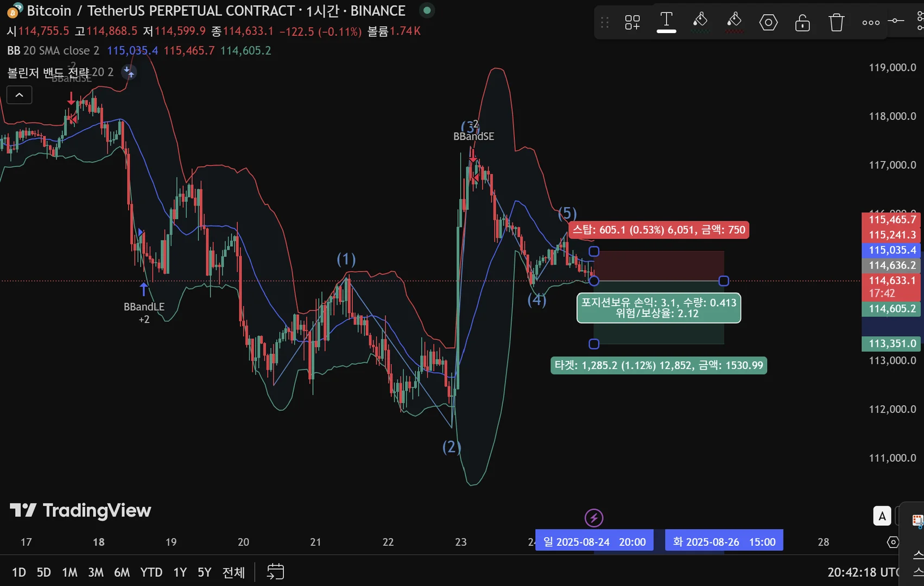
Task: Open position drawing settings hexagon
Action: 768,22
